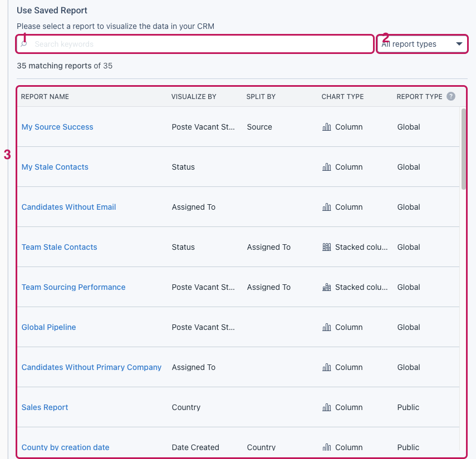
Task: Click the Chart Type column header
Action: (x=342, y=96)
